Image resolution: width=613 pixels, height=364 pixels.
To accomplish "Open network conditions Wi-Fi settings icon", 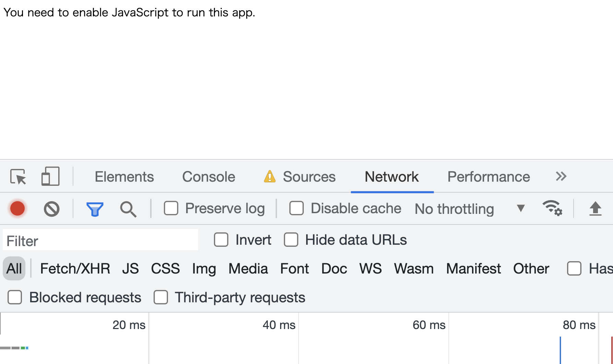I will [x=552, y=208].
